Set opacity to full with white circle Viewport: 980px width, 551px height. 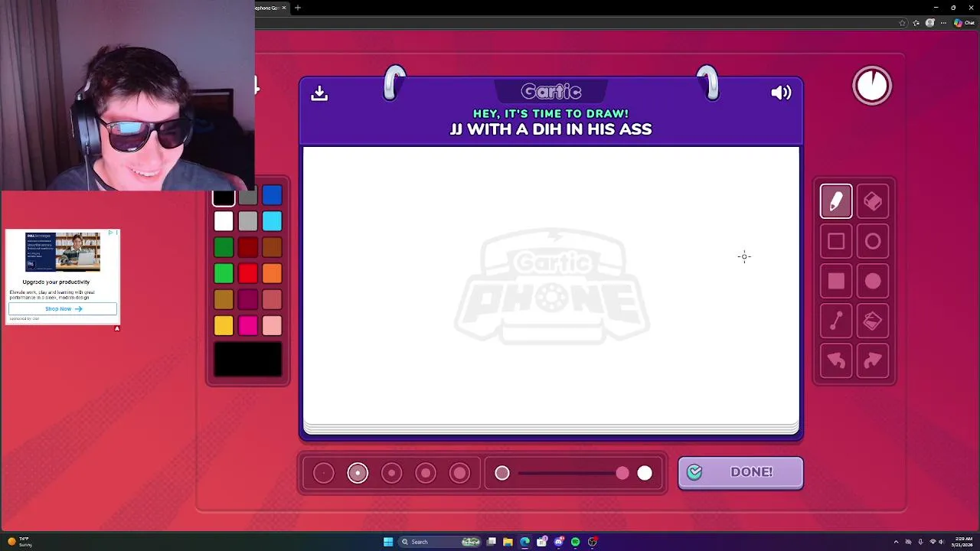click(x=645, y=474)
